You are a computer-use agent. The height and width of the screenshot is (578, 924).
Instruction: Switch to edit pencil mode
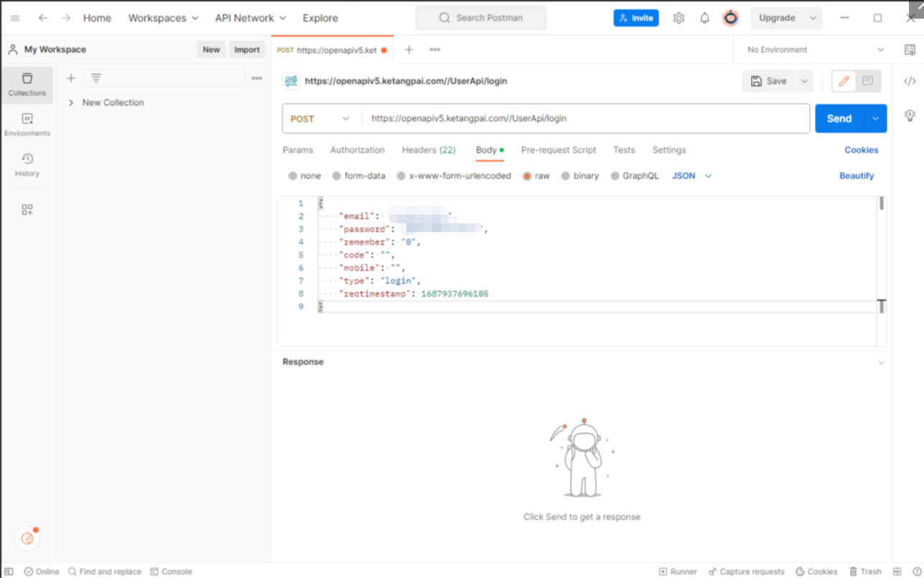(x=844, y=81)
